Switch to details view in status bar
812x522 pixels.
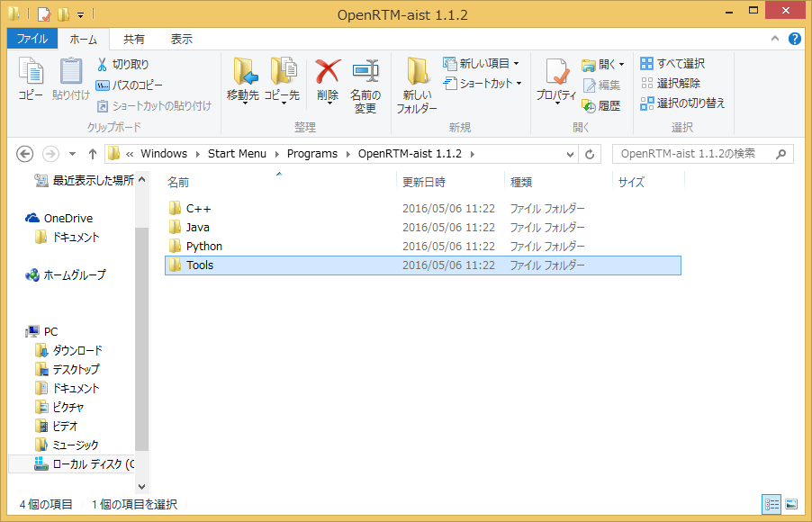click(771, 504)
